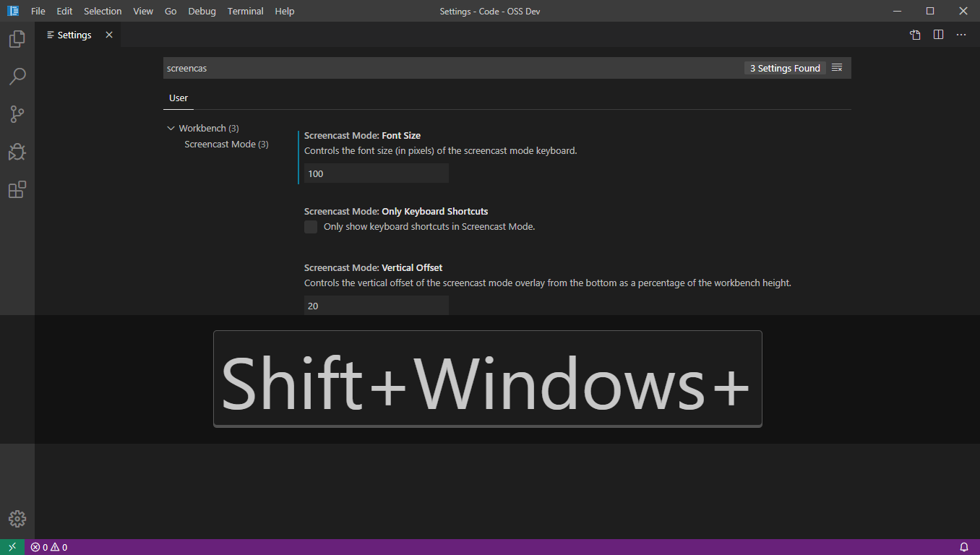Clear the settings search input
Image resolution: width=980 pixels, height=555 pixels.
click(837, 68)
